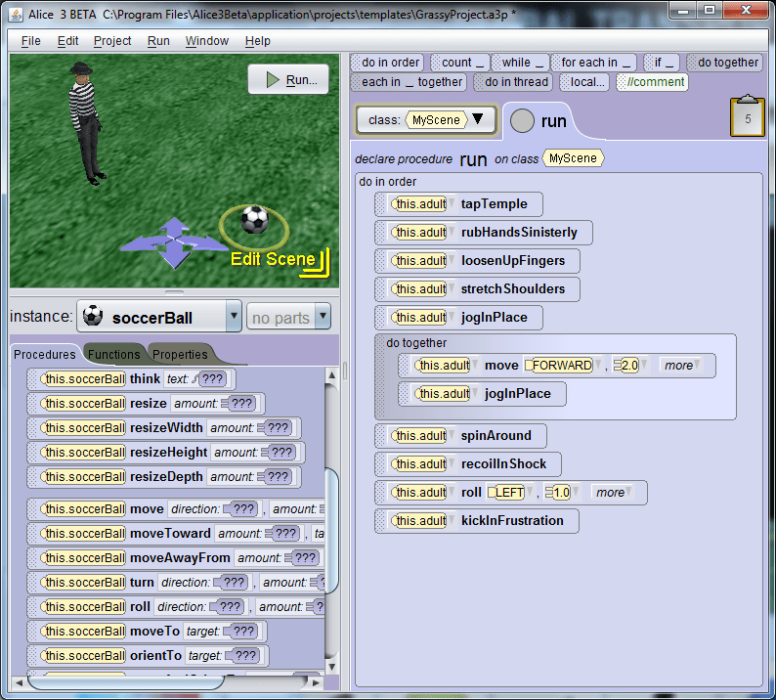The width and height of the screenshot is (776, 700).
Task: Click the Java icon in the title bar
Action: [x=16, y=15]
